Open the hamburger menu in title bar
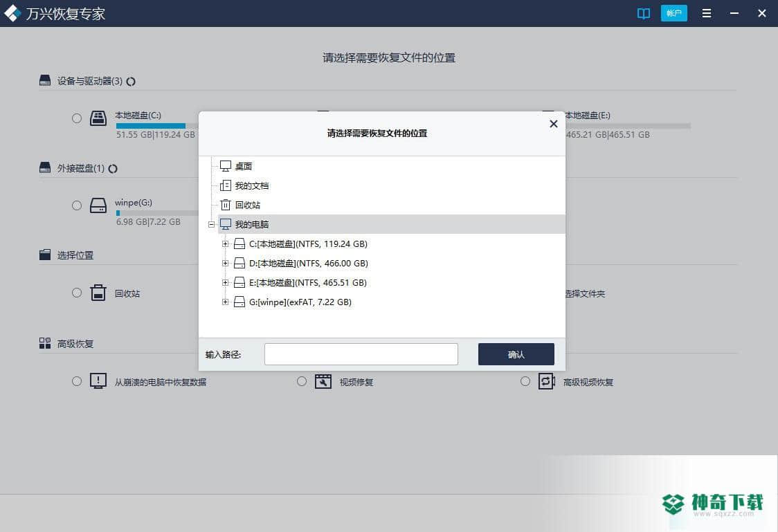Screen dimensions: 778x532 pos(707,13)
